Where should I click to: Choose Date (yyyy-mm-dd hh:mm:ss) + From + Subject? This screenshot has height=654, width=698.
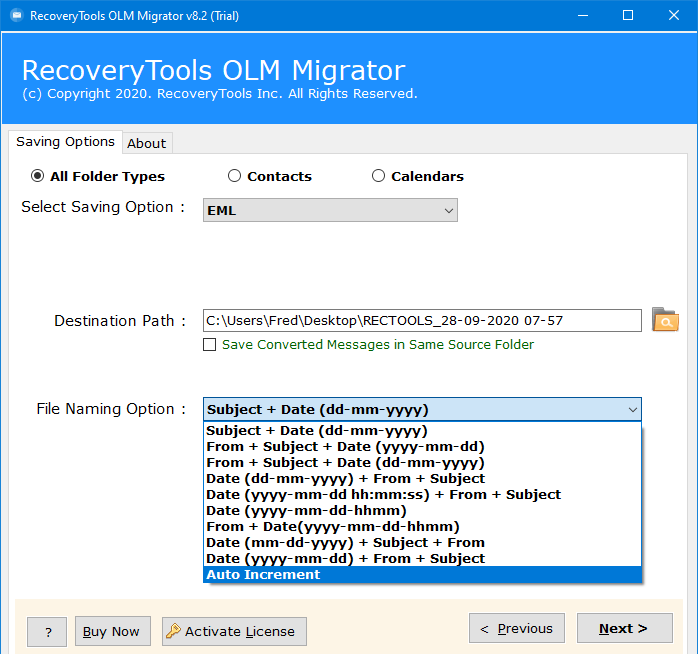(422, 495)
